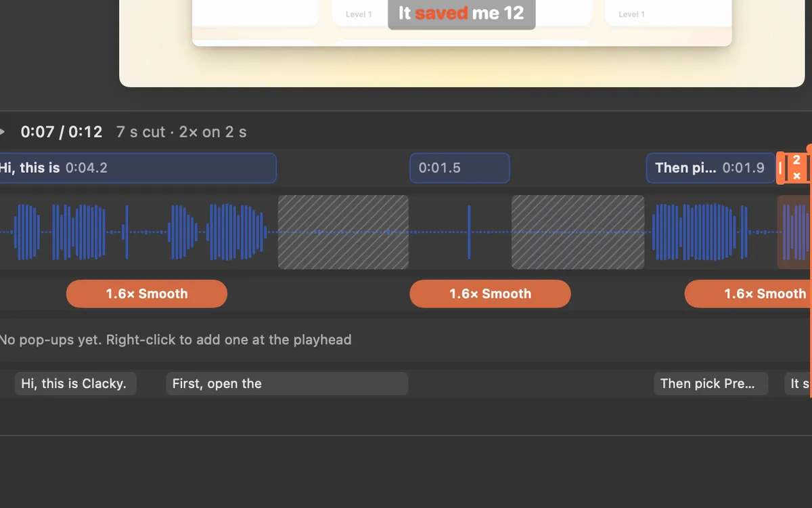
Task: Select the first hatched cut region
Action: click(x=343, y=232)
